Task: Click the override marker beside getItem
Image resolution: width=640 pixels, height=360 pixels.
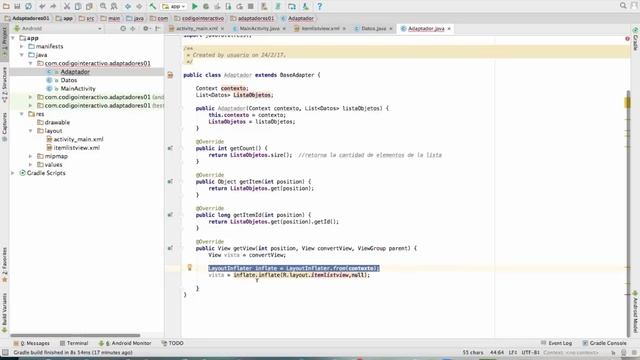Action: 170,182
